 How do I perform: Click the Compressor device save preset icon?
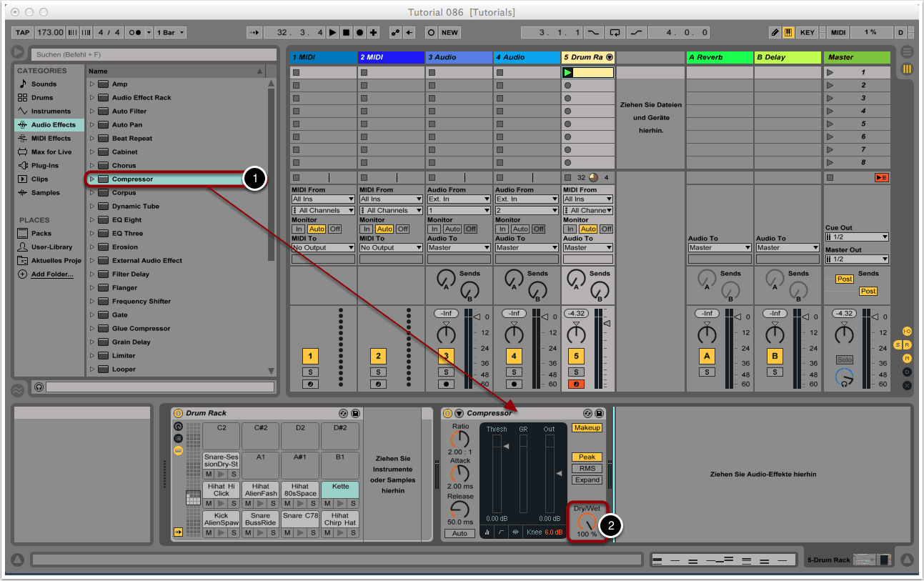click(x=599, y=413)
